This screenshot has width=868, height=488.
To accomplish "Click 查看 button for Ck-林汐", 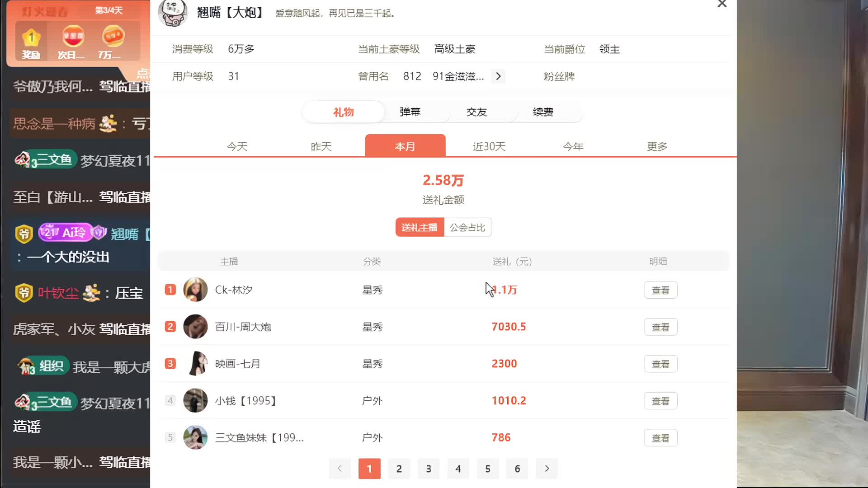I will [660, 290].
